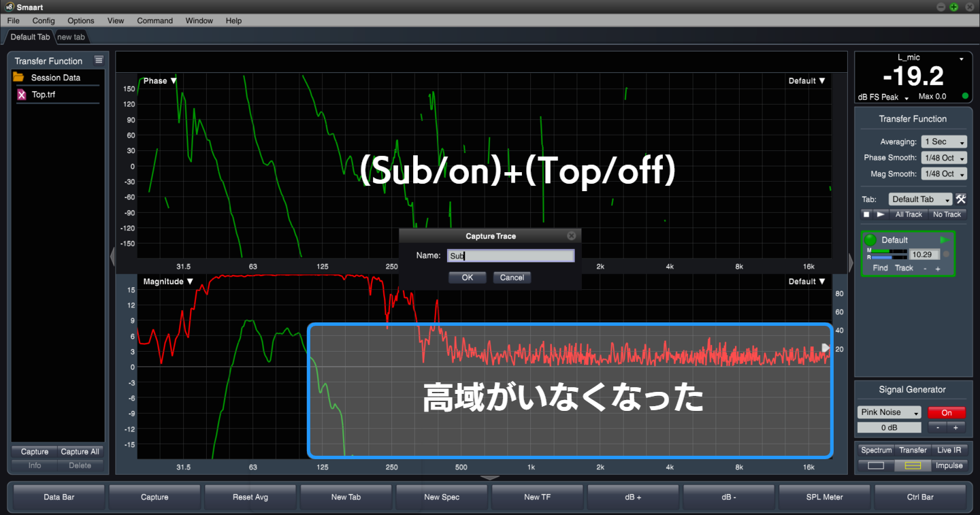The image size is (980, 515).
Task: Open the Config menu
Action: 44,20
